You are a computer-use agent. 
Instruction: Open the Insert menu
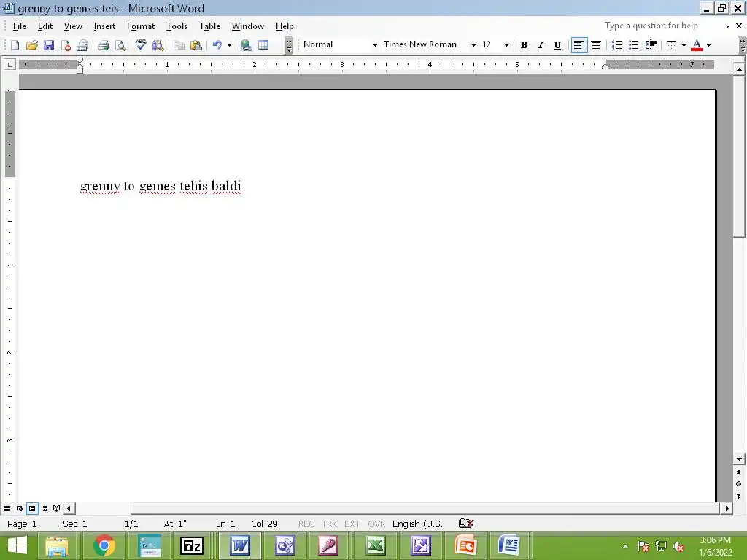pos(104,26)
